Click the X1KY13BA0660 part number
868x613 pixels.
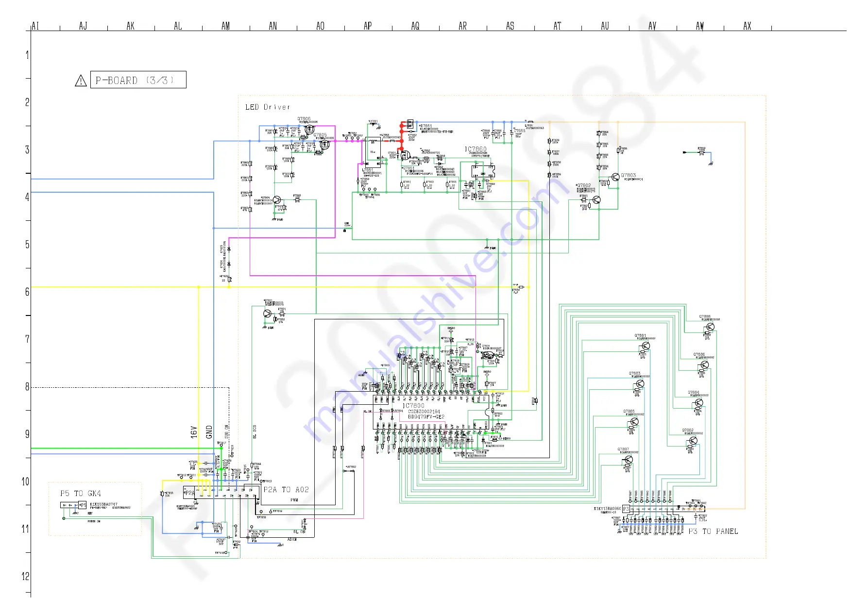[607, 509]
